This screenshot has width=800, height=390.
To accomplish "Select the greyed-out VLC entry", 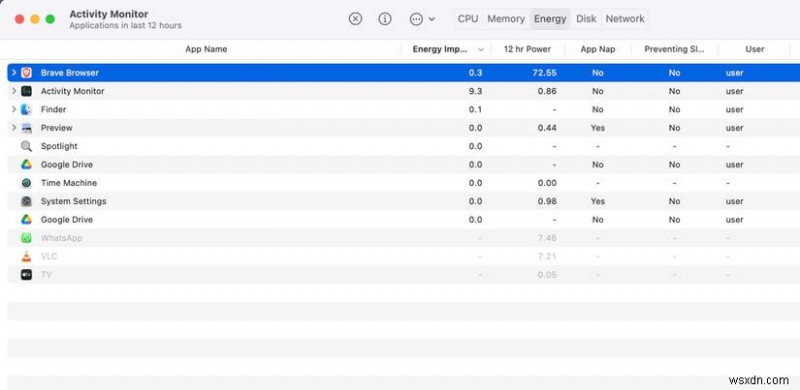I will tap(49, 256).
